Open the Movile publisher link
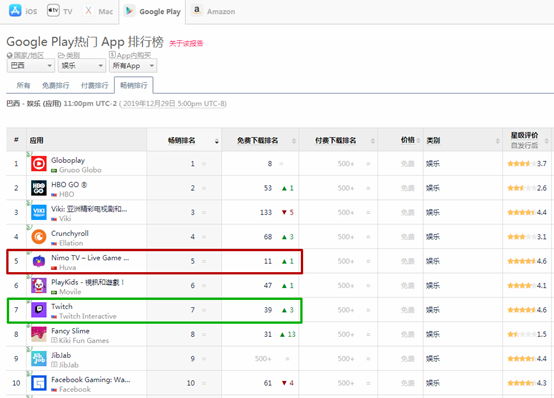This screenshot has width=554, height=398. click(70, 292)
